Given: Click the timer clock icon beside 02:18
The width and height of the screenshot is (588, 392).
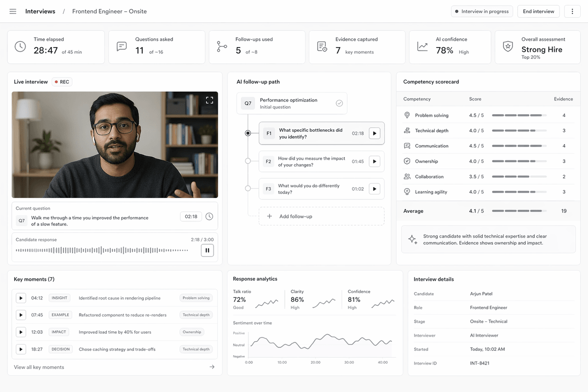Looking at the screenshot, I should (x=209, y=217).
